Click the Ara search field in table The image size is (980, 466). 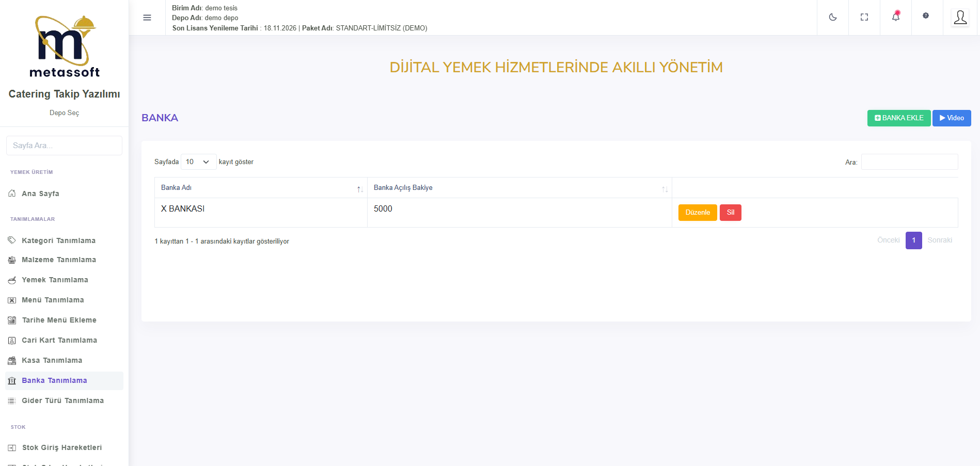click(909, 162)
